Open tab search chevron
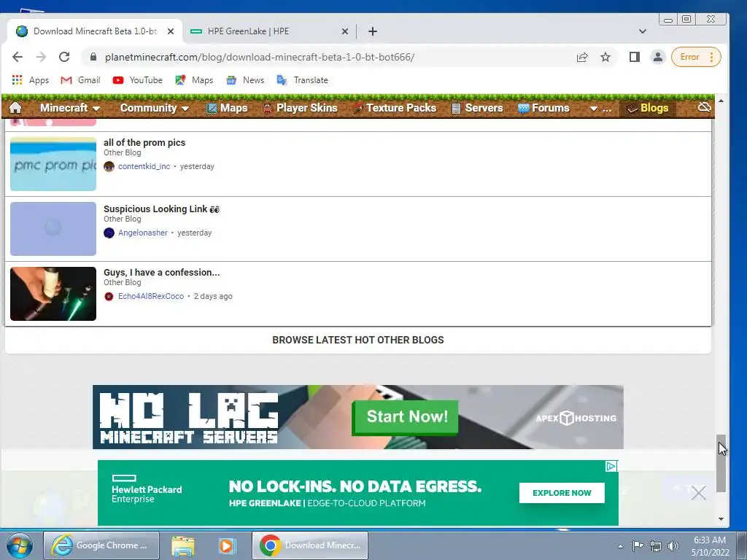The image size is (747, 560). [642, 31]
